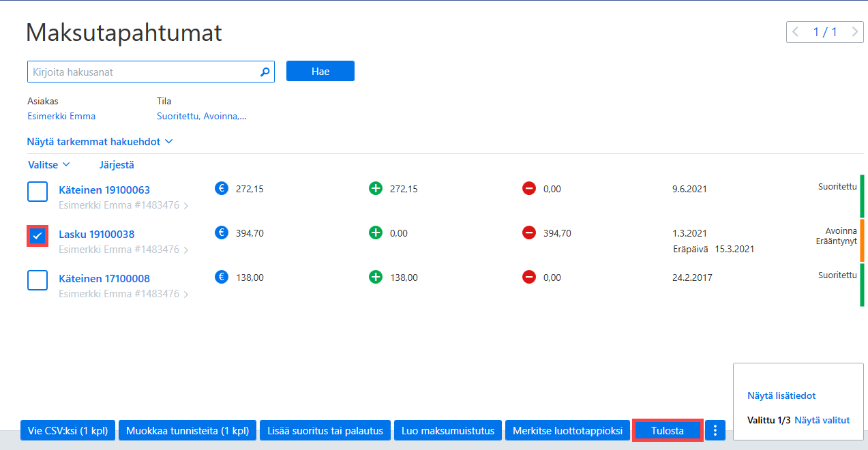The width and height of the screenshot is (868, 450).
Task: Tick checkbox for Käteinen 19100063
Action: pyautogui.click(x=38, y=192)
